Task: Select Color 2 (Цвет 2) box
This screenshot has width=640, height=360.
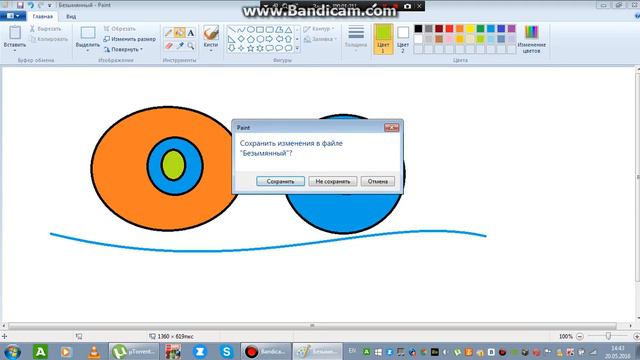Action: (x=403, y=39)
